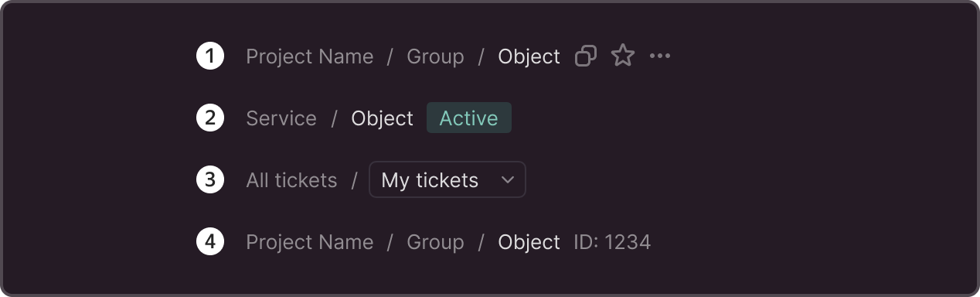
Task: Star the Object with the favorite icon
Action: 623,56
